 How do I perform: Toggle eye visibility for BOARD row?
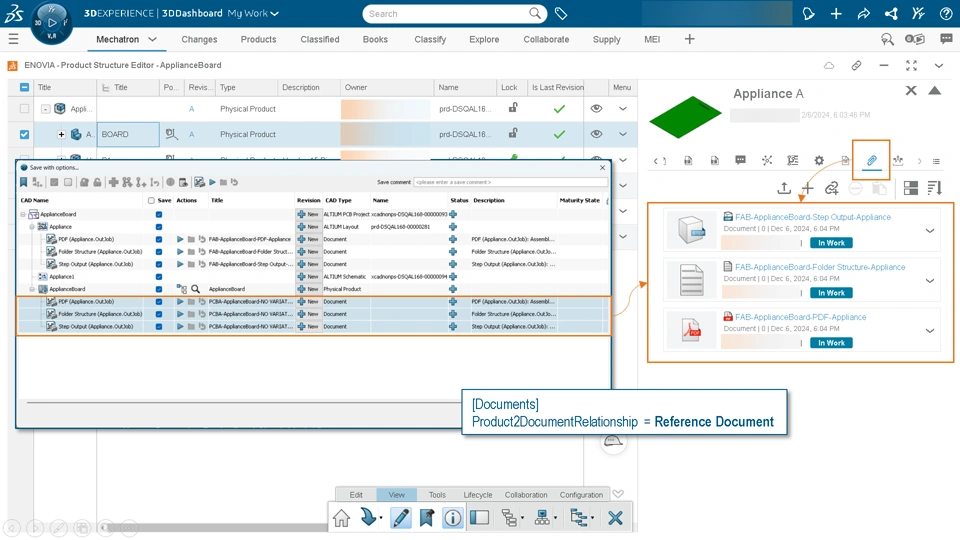click(x=596, y=134)
